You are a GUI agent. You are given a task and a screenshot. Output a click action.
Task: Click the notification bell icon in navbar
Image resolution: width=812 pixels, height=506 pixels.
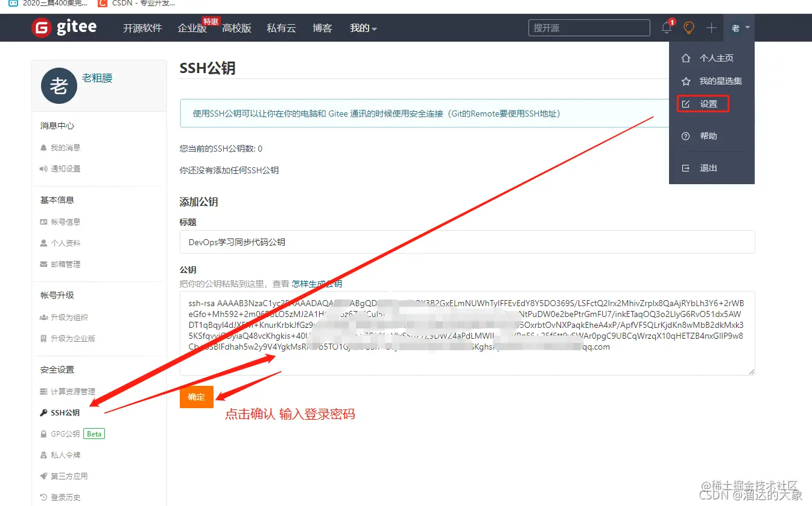(666, 27)
